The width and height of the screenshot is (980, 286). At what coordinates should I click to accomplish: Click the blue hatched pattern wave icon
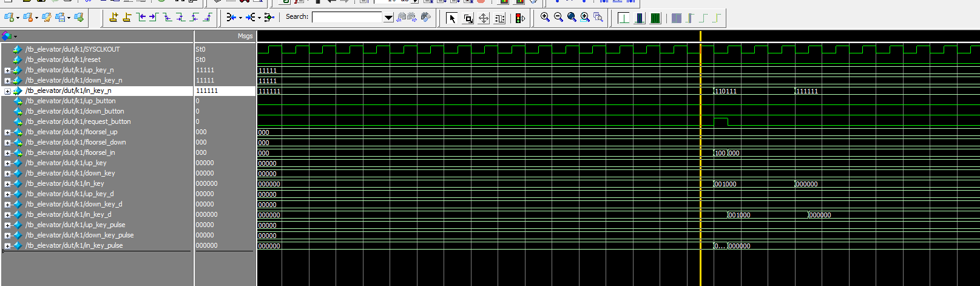[x=677, y=18]
